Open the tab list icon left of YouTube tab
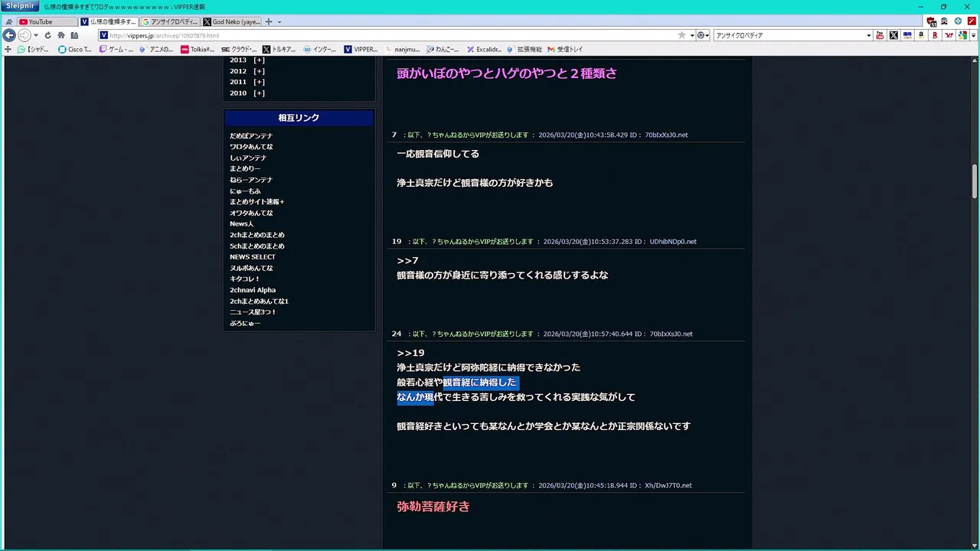 pyautogui.click(x=8, y=21)
